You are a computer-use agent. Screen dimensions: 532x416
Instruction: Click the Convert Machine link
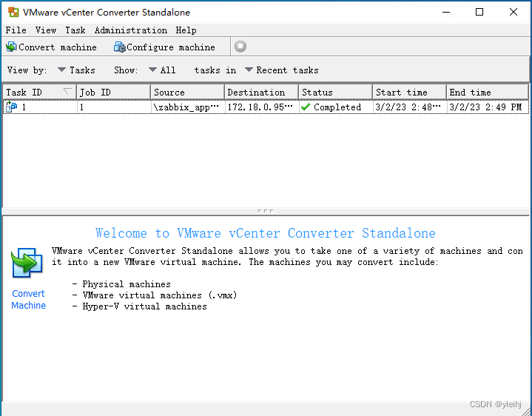[29, 300]
